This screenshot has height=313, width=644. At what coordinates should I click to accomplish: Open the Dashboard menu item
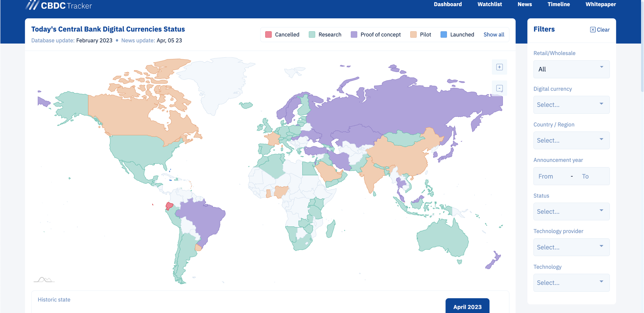pyautogui.click(x=448, y=4)
